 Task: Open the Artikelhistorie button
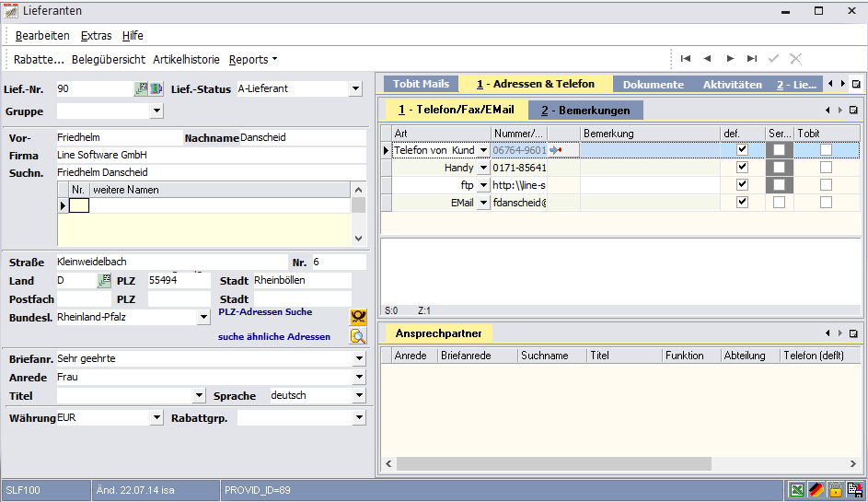click(x=186, y=59)
